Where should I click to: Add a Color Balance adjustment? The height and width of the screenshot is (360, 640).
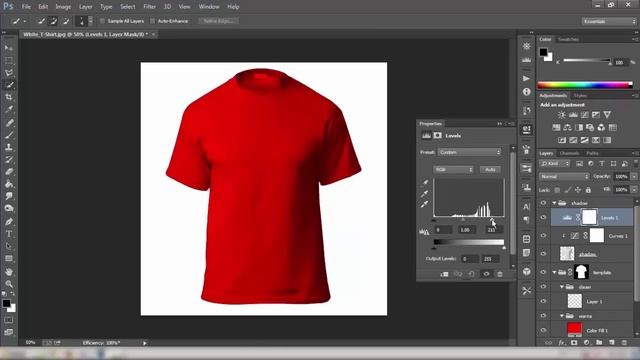coord(567,128)
